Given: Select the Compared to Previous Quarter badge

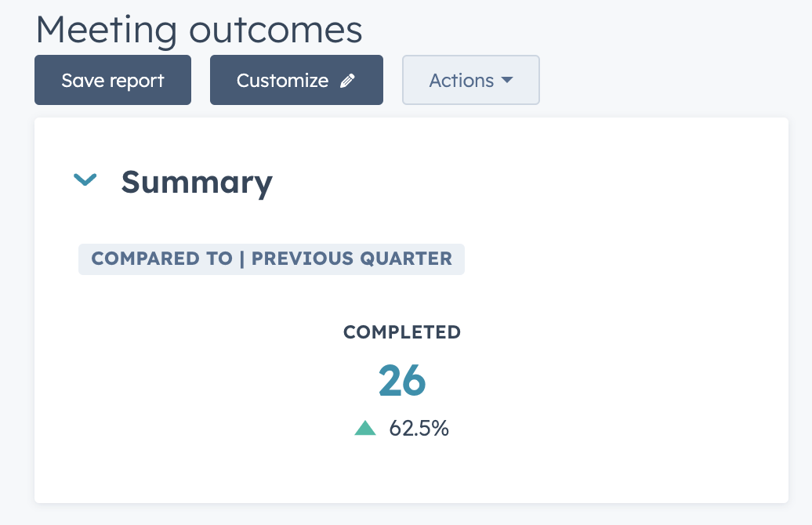Looking at the screenshot, I should click(271, 259).
